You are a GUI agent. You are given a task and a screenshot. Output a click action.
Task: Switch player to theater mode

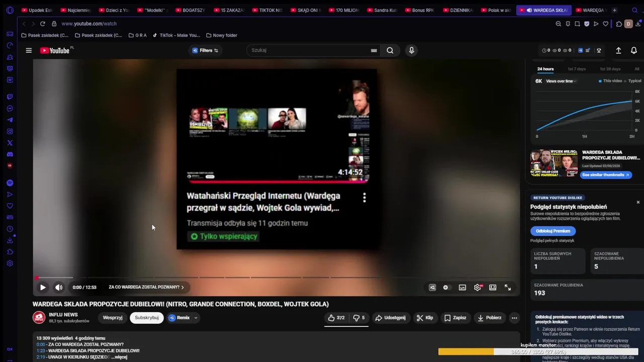493,287
